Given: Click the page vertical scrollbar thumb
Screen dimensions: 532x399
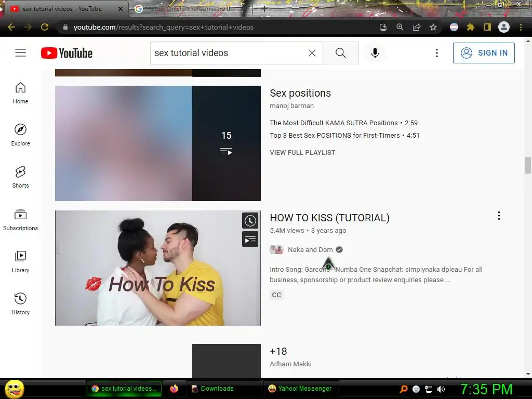Looking at the screenshot, I should coord(528,165).
